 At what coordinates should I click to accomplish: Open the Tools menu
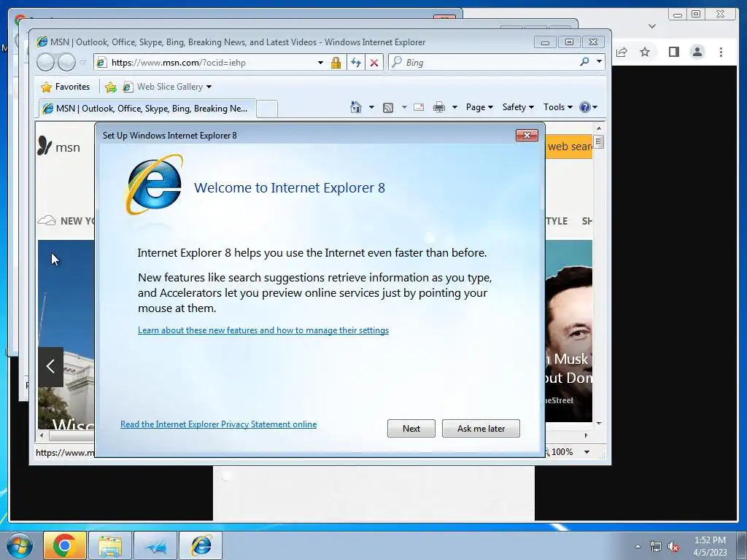pos(558,107)
